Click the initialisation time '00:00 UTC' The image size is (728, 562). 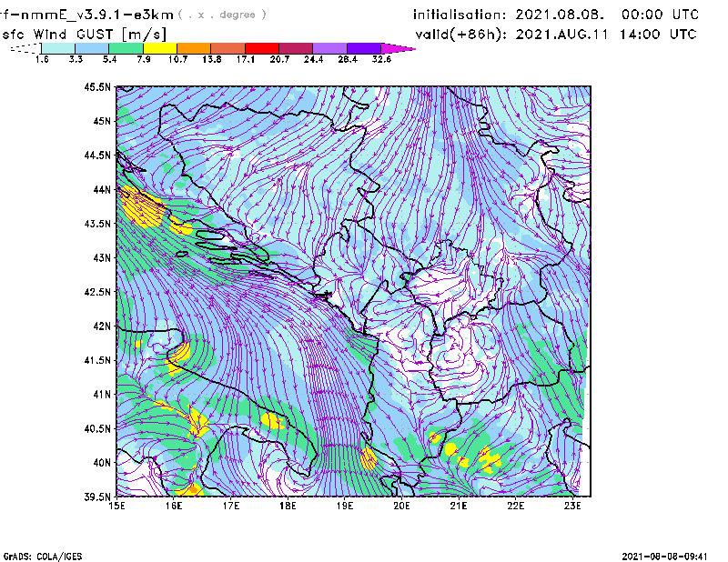point(660,15)
